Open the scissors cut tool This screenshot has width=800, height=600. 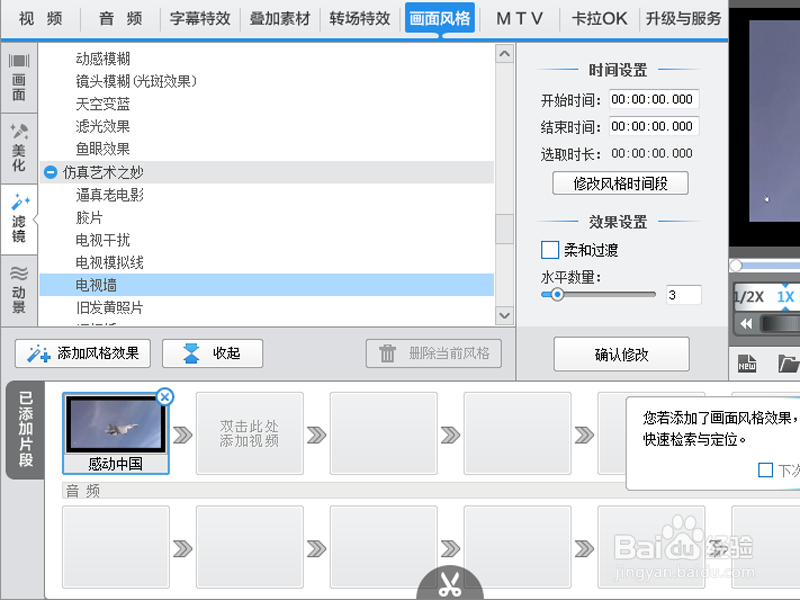(450, 584)
